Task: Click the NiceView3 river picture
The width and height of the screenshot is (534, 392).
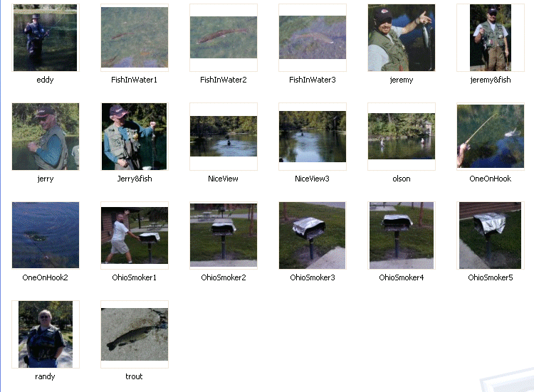Action: click(313, 137)
